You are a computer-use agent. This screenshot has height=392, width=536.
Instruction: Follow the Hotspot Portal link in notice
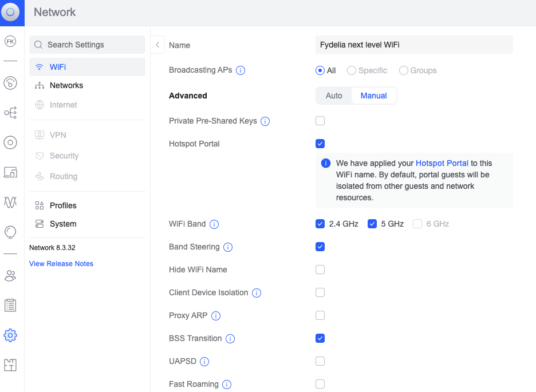pyautogui.click(x=442, y=163)
